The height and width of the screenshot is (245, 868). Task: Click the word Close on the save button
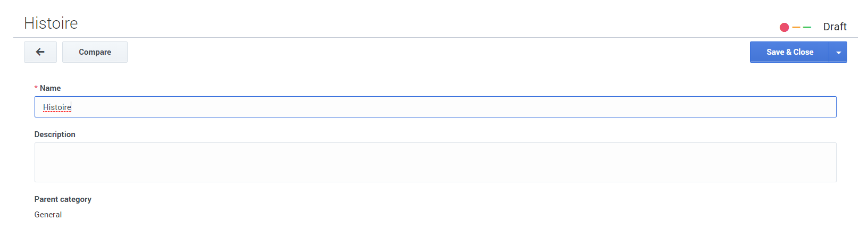(x=803, y=52)
